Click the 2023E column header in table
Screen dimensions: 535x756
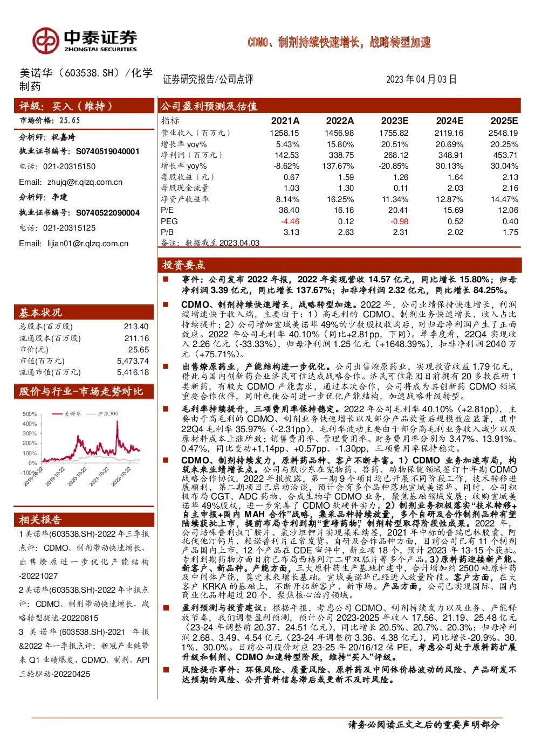(395, 121)
